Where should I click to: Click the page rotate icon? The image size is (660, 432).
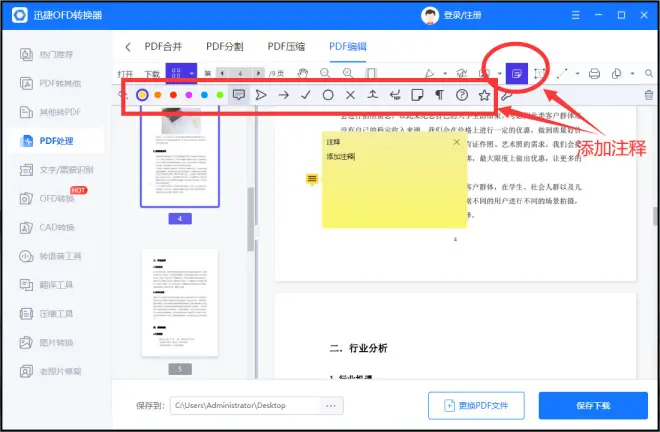click(617, 74)
